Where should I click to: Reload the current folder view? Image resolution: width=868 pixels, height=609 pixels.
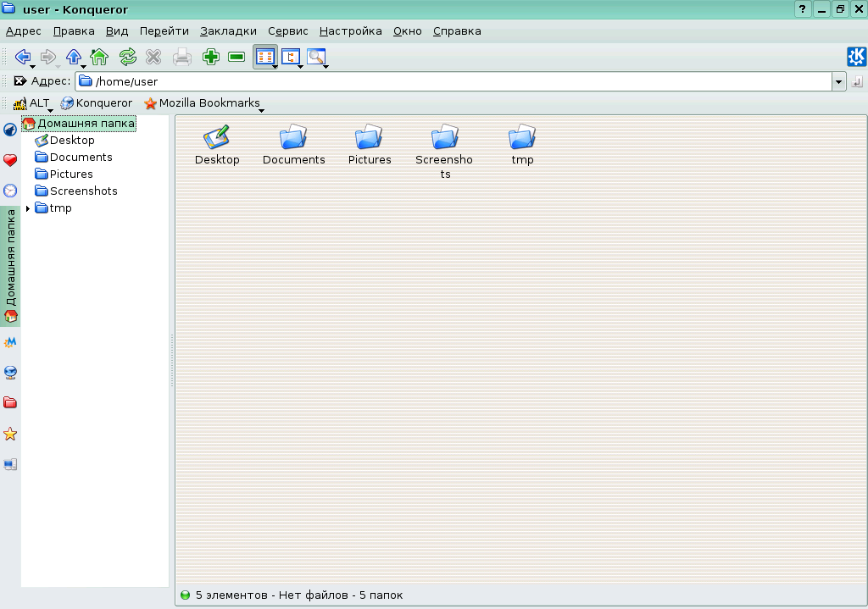[x=127, y=57]
